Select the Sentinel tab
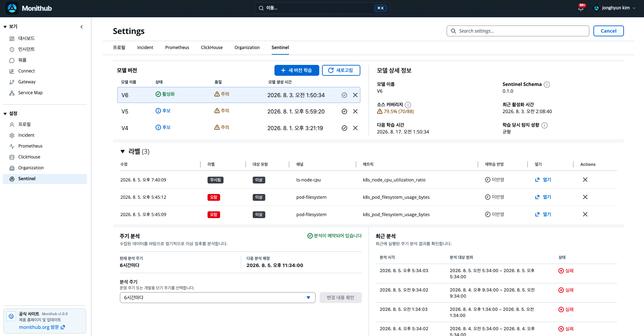 280,48
